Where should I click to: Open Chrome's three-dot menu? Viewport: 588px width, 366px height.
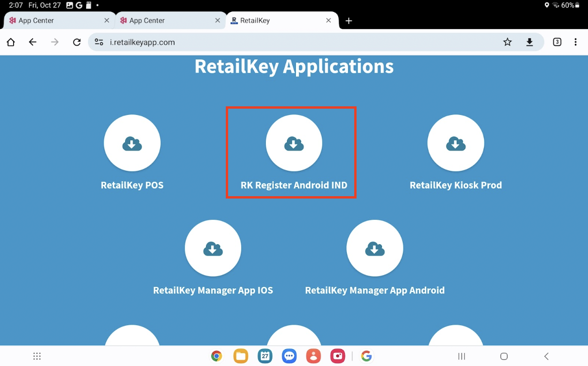coord(576,42)
